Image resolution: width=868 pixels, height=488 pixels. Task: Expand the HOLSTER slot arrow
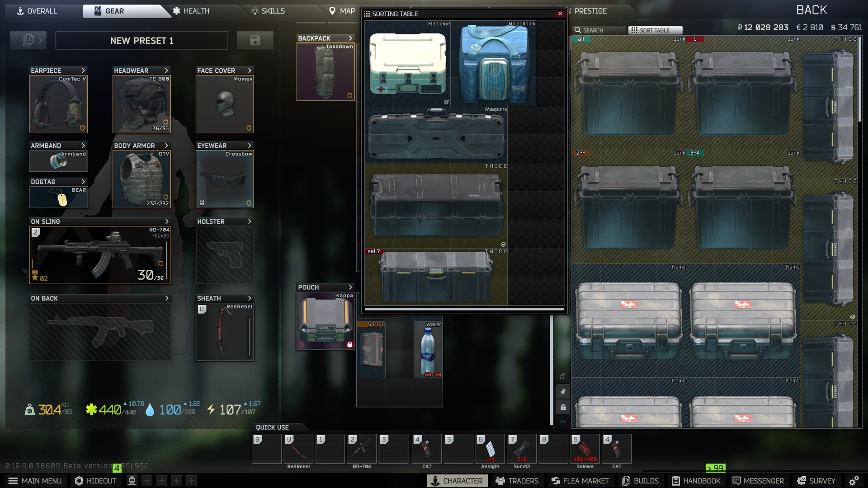pyautogui.click(x=250, y=221)
